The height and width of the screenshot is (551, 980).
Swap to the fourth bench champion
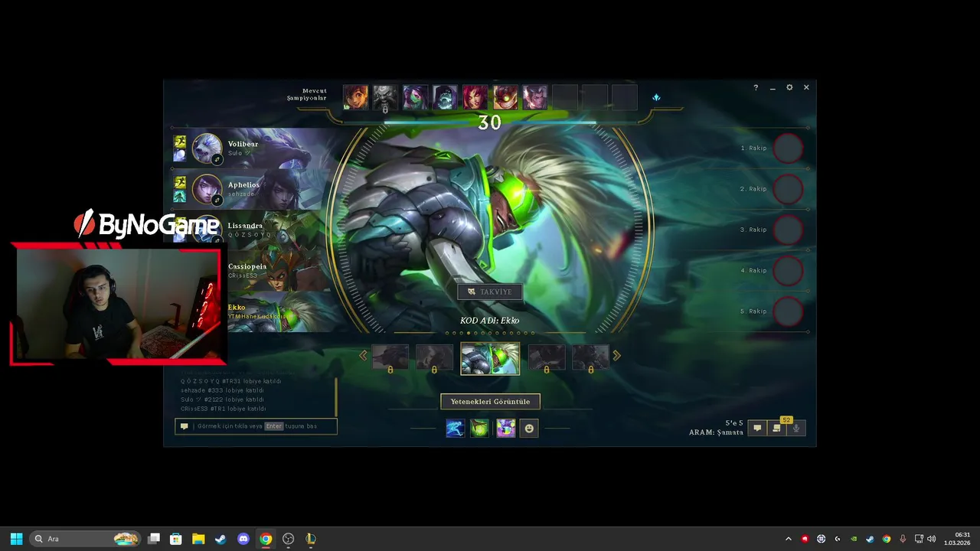(445, 97)
